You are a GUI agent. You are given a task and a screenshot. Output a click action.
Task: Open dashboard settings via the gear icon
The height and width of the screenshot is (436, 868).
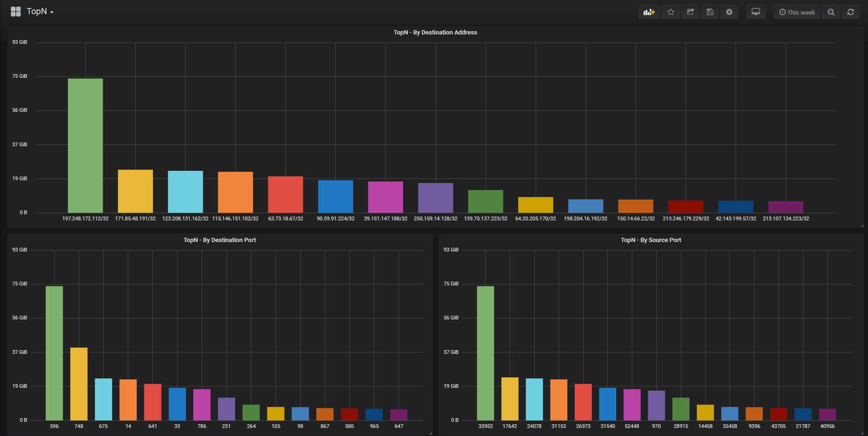(729, 12)
